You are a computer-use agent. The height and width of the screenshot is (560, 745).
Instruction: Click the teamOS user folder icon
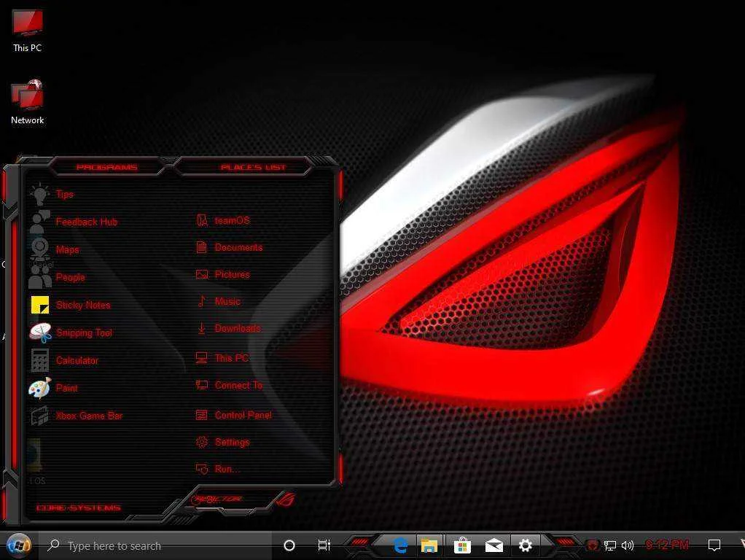pyautogui.click(x=202, y=220)
